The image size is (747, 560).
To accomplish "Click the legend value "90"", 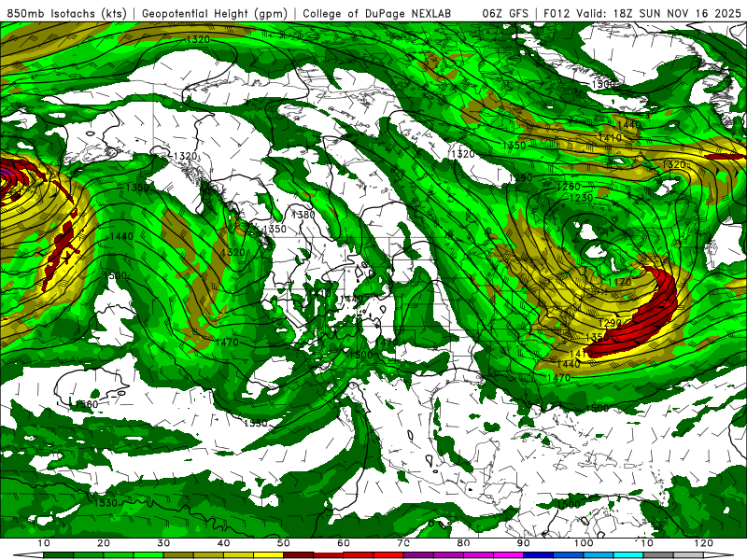I will (x=524, y=543).
